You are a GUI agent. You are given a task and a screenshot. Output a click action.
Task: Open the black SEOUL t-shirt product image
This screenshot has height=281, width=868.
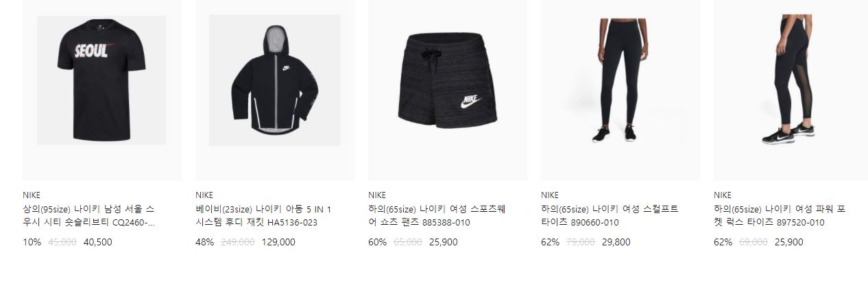point(102,89)
